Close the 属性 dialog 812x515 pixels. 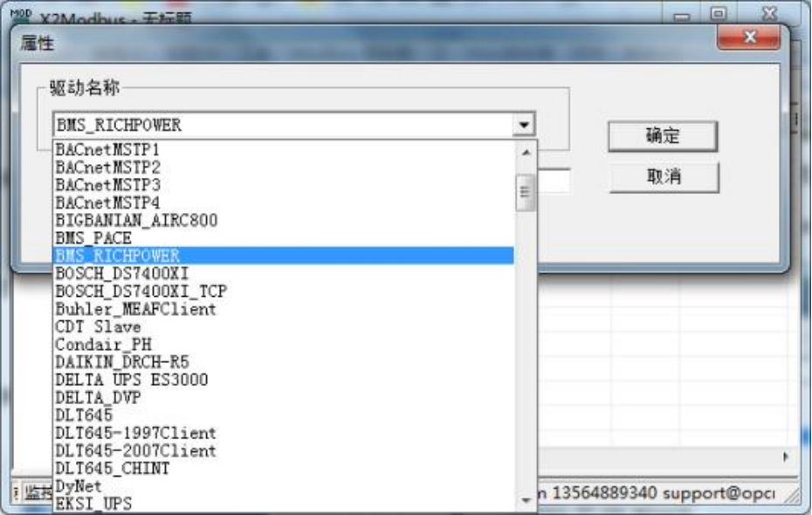tap(749, 38)
